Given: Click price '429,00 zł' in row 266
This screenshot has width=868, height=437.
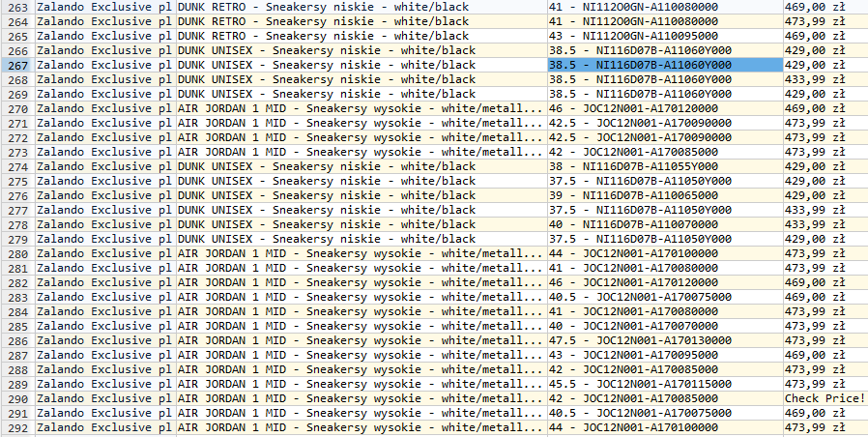Looking at the screenshot, I should tap(825, 50).
